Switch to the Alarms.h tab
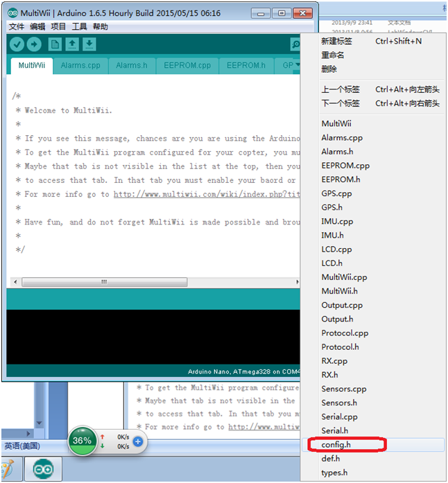Screen dimensions: 448x483 pyautogui.click(x=132, y=66)
